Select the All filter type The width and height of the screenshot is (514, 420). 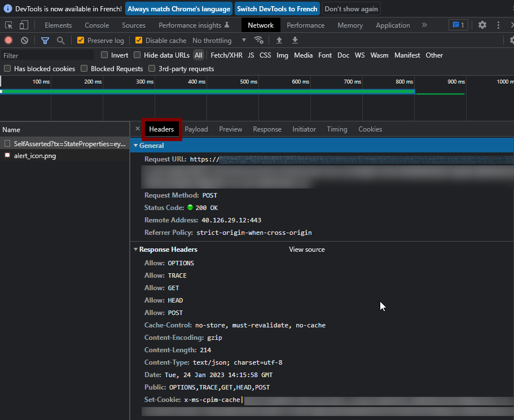[x=199, y=55]
